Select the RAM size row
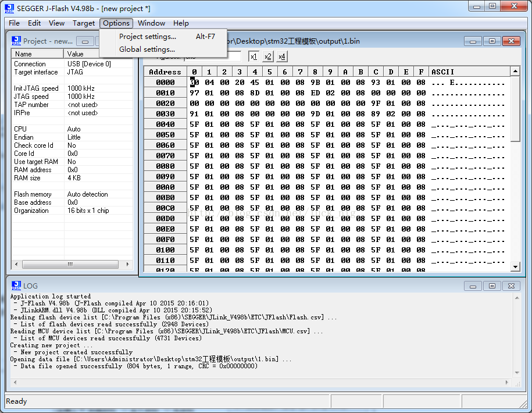The height and width of the screenshot is (413, 532). click(x=72, y=178)
